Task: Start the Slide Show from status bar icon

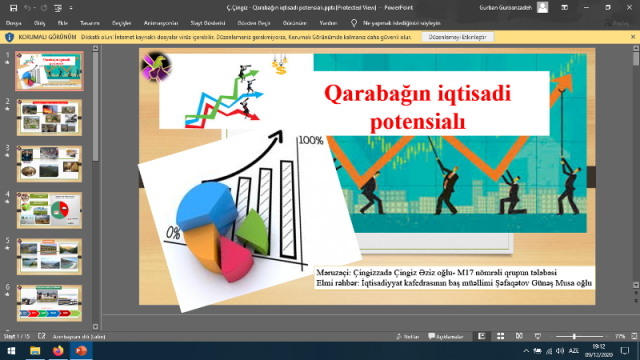Action: pyautogui.click(x=538, y=336)
